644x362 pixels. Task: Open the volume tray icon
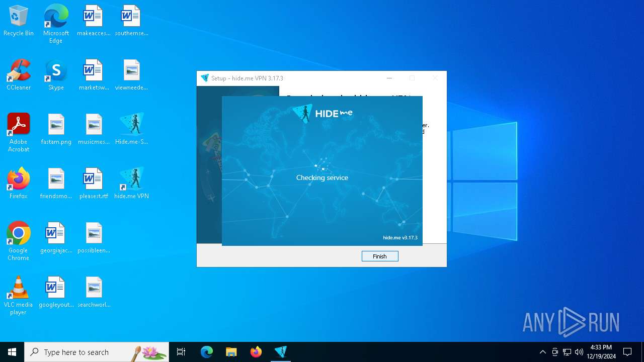pyautogui.click(x=579, y=352)
